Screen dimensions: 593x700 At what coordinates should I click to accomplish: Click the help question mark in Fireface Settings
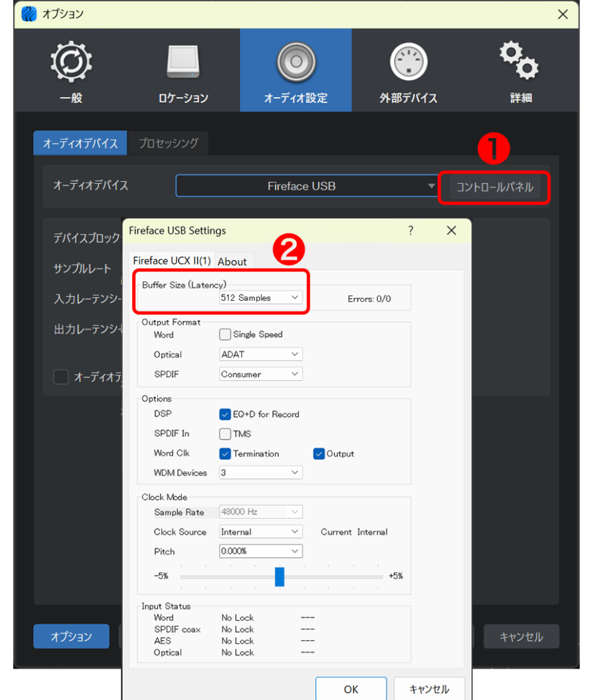pos(410,231)
